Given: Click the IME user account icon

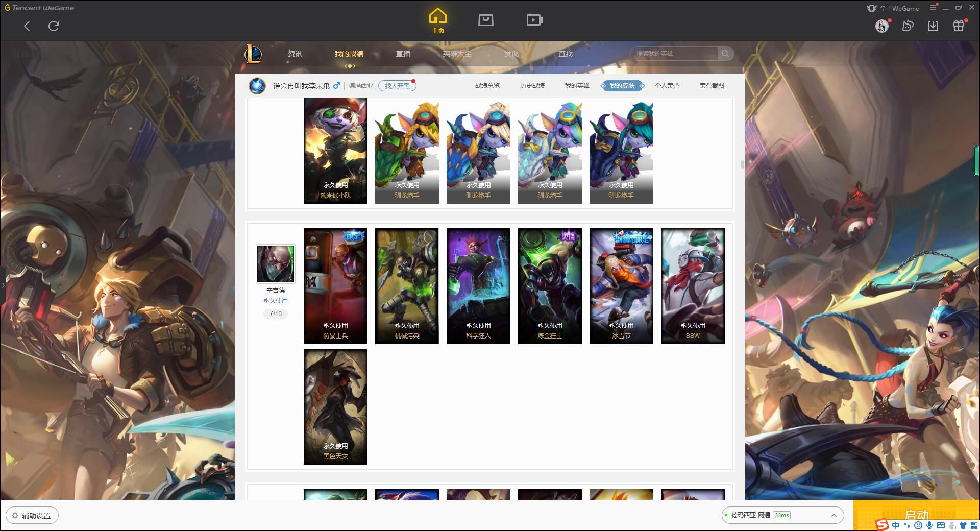Looking at the screenshot, I should 952,525.
